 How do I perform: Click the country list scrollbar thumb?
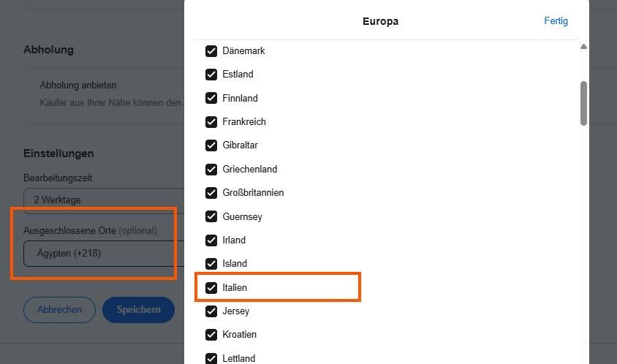point(583,102)
